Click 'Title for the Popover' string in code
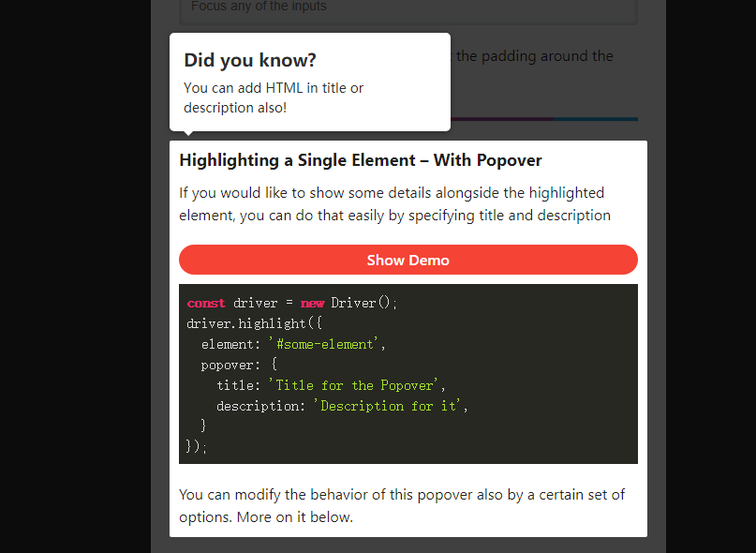The width and height of the screenshot is (756, 553). pos(355,385)
